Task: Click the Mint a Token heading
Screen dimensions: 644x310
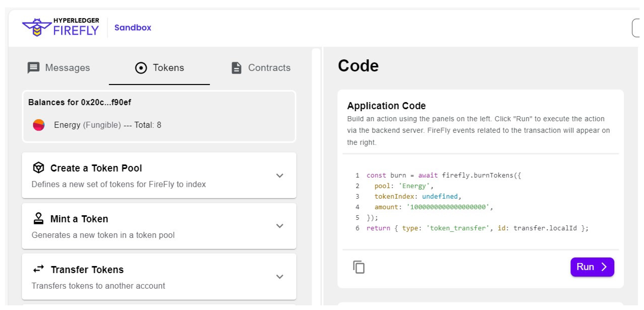Action: click(79, 219)
